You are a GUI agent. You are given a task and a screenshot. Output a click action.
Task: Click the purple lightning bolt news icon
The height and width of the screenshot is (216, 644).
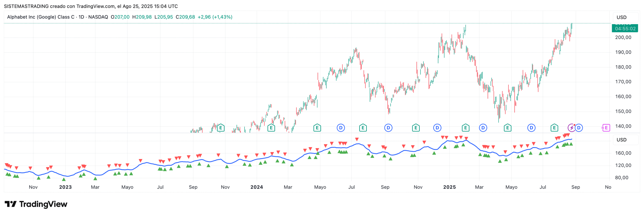pos(571,128)
